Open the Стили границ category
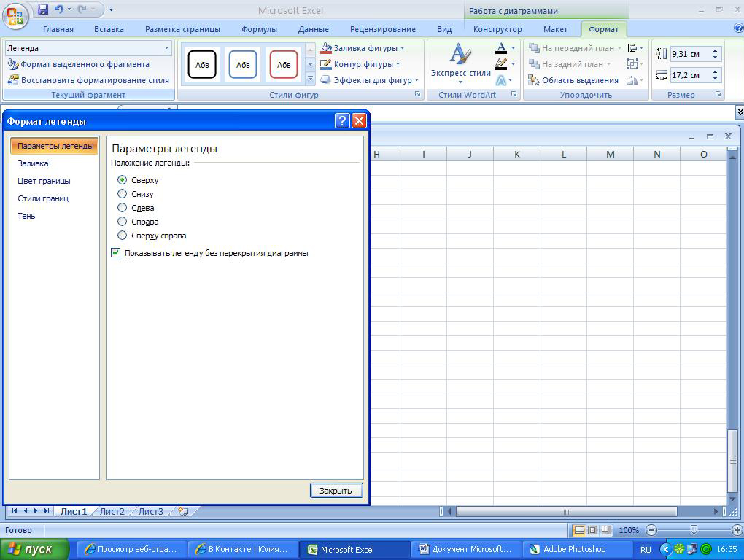This screenshot has height=560, width=744. pos(43,198)
